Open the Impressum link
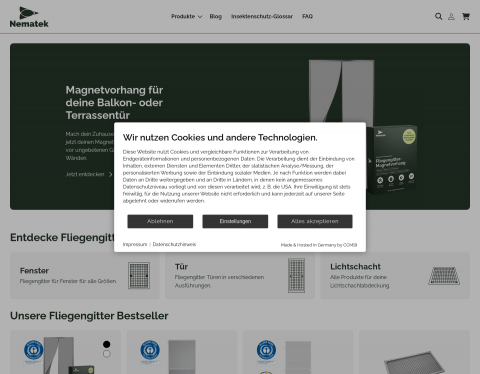480x374 pixels. tap(135, 244)
